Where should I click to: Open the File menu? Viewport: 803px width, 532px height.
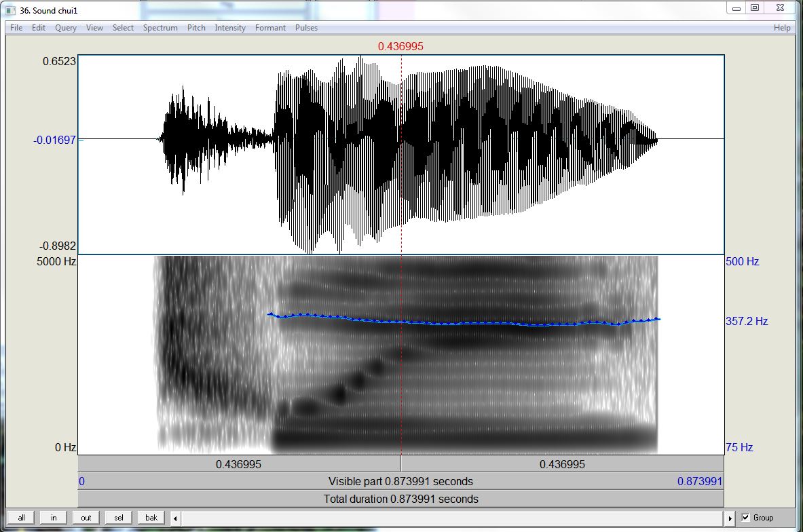(16, 28)
